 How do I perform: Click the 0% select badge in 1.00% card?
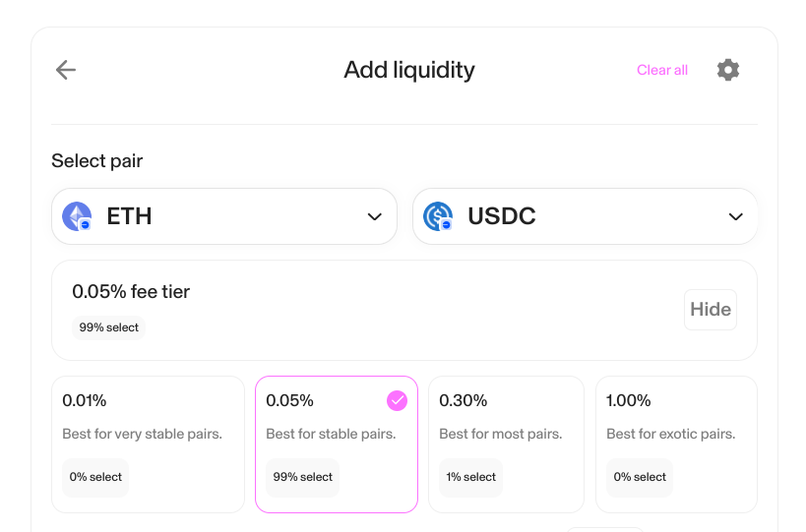click(640, 477)
